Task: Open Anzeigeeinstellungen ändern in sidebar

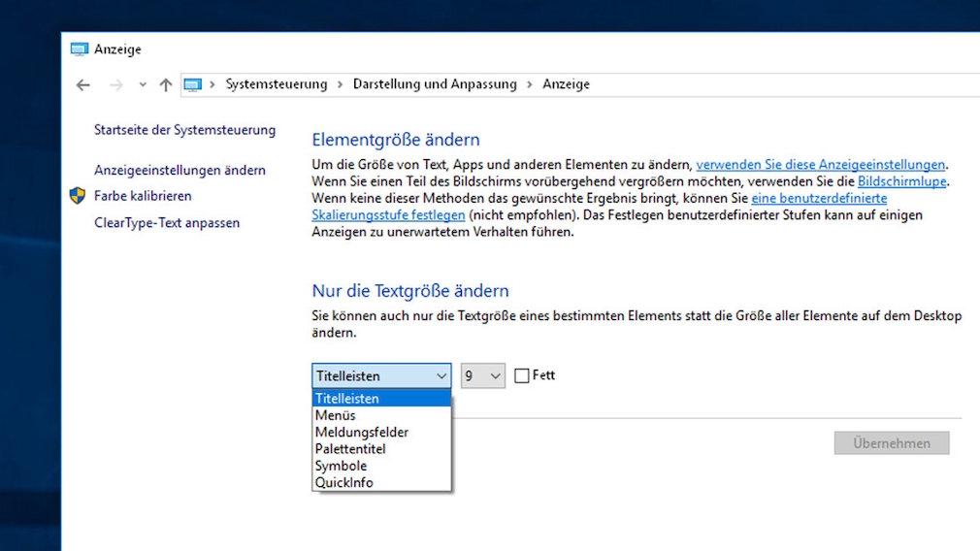Action: point(180,170)
